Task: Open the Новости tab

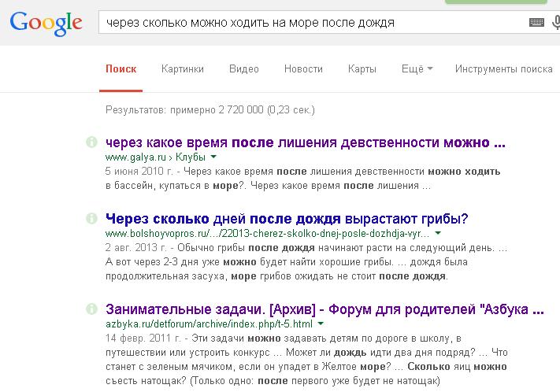Action: 303,69
